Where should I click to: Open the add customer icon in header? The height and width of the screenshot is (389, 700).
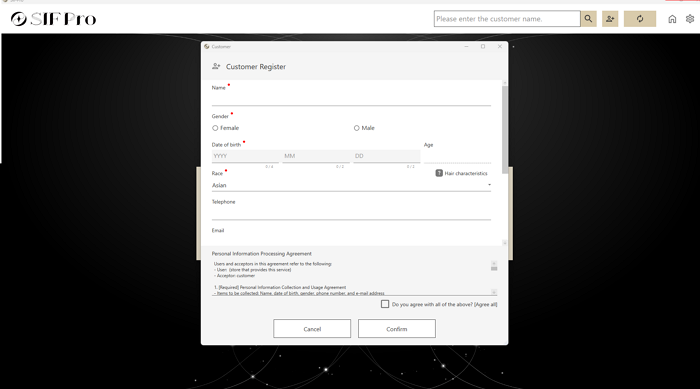[610, 19]
